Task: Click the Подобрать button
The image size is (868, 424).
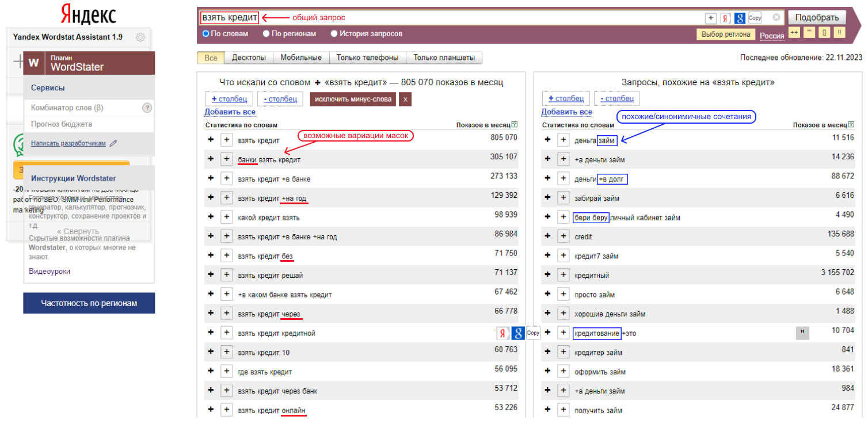Action: [x=817, y=17]
